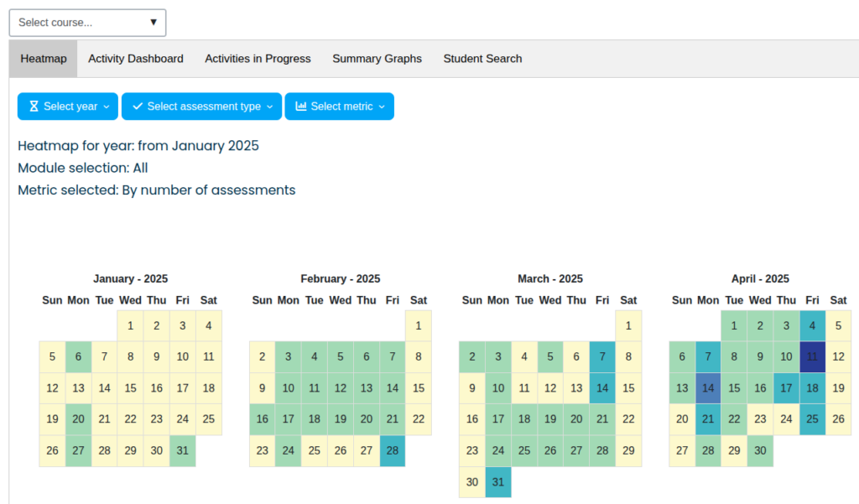Click the chevron on Select assessment type
Image resolution: width=859 pixels, height=504 pixels.
click(270, 107)
